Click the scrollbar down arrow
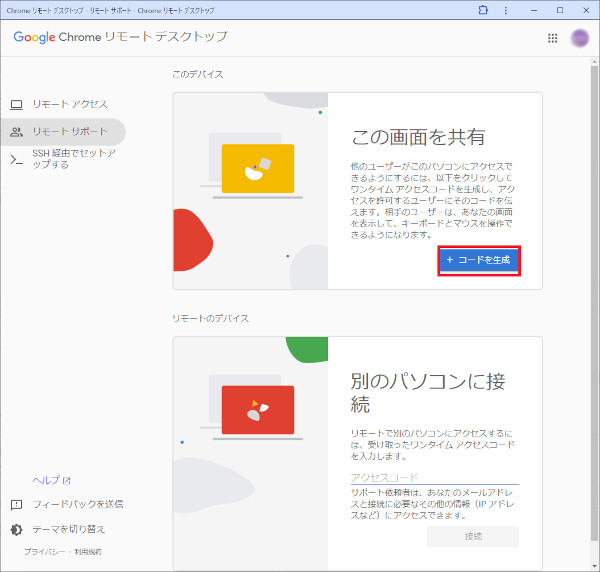Image resolution: width=600 pixels, height=572 pixels. pos(594,566)
